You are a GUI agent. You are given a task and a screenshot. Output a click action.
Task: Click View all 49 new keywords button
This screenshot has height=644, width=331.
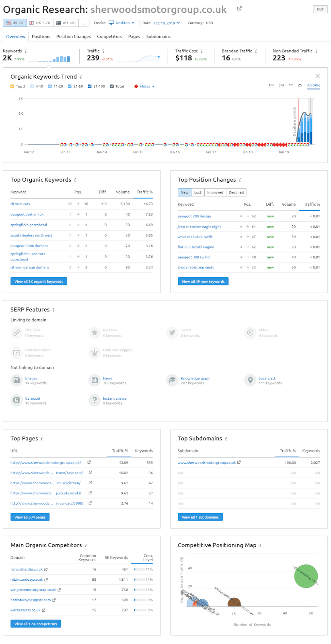coord(203,281)
